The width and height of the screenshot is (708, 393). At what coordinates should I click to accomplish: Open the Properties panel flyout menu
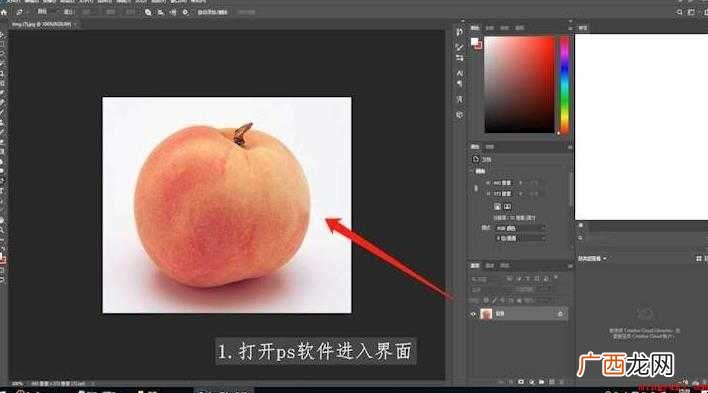click(x=570, y=147)
